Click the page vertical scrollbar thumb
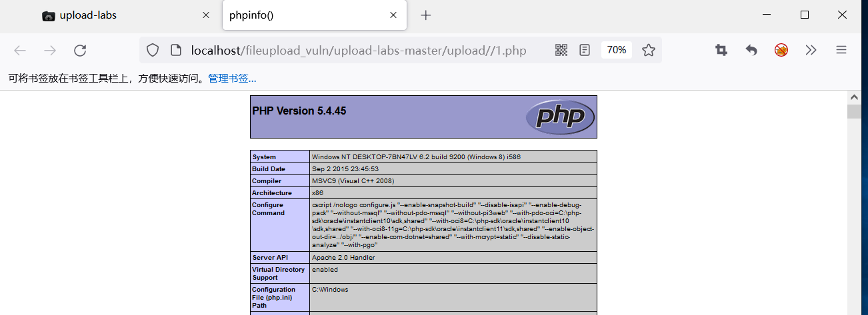 coord(854,112)
